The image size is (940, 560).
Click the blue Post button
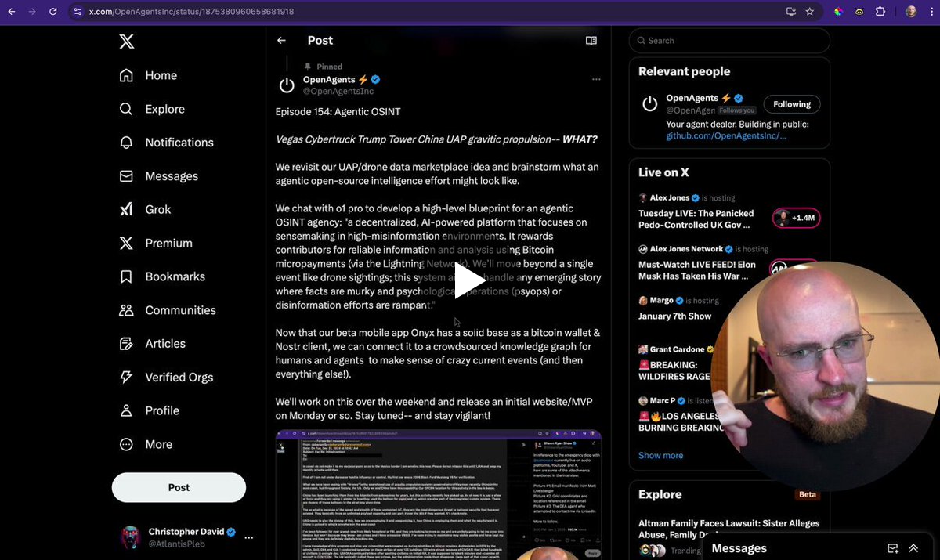[179, 487]
